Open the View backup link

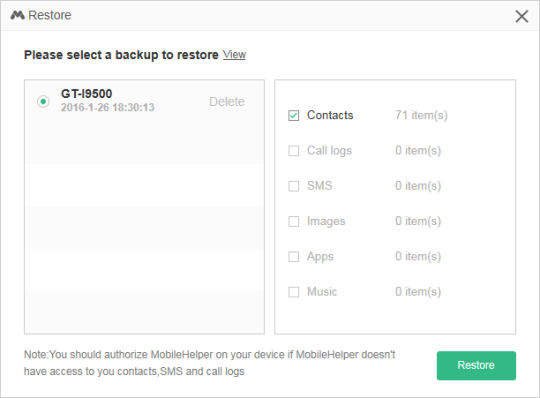coord(235,54)
